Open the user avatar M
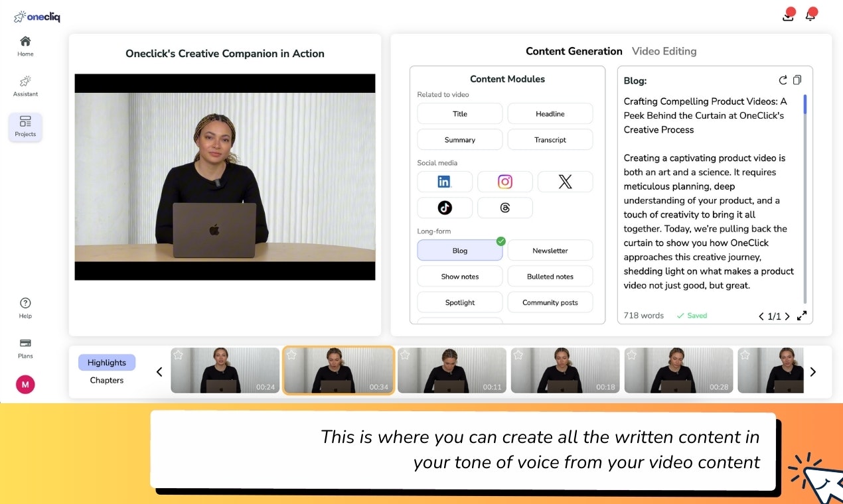The image size is (843, 504). pos(25,385)
